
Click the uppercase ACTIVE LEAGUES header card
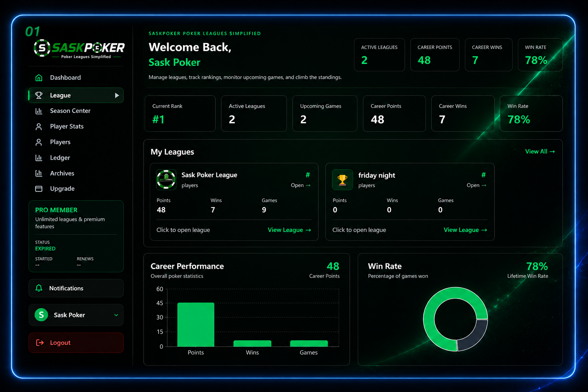pyautogui.click(x=379, y=55)
